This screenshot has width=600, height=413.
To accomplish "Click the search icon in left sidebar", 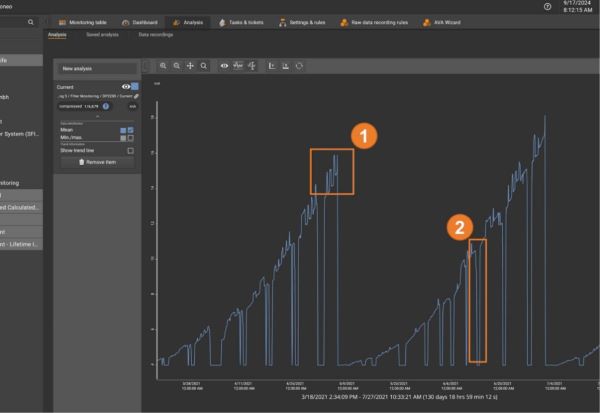I will pyautogui.click(x=30, y=21).
